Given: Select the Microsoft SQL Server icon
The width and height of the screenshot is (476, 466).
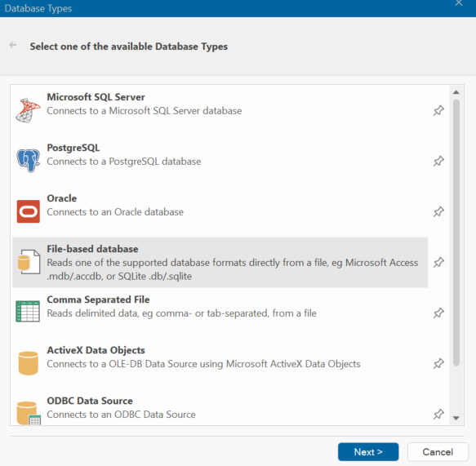Looking at the screenshot, I should tap(28, 110).
